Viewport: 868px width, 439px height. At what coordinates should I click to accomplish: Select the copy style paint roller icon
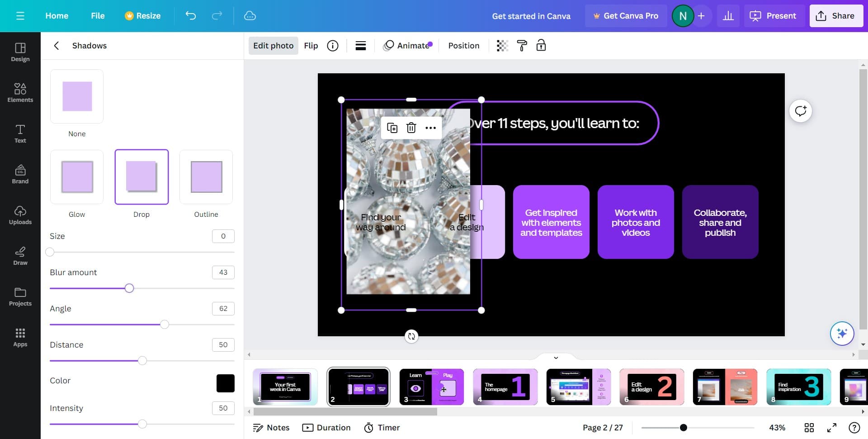pyautogui.click(x=522, y=46)
